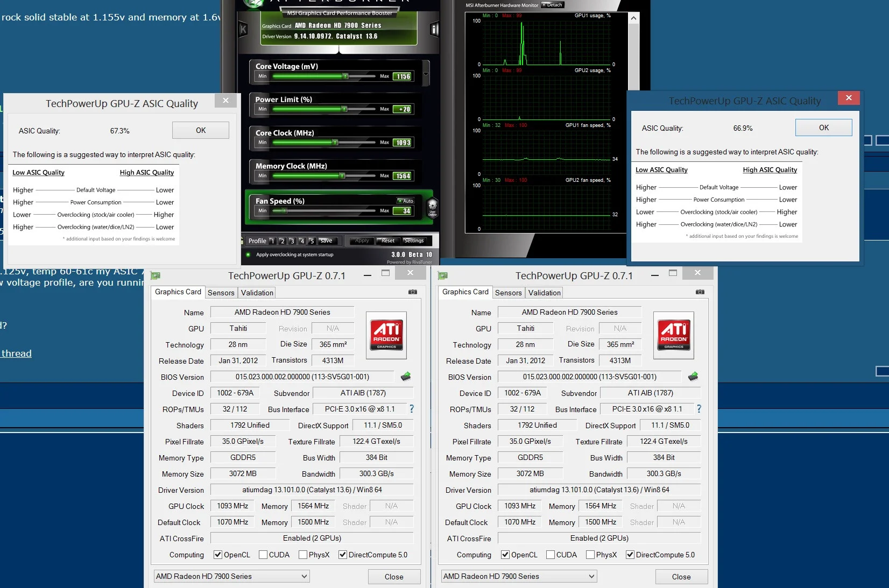Select Afterburner profile slot 5
Viewport: 889px width, 588px height.
pyautogui.click(x=312, y=241)
